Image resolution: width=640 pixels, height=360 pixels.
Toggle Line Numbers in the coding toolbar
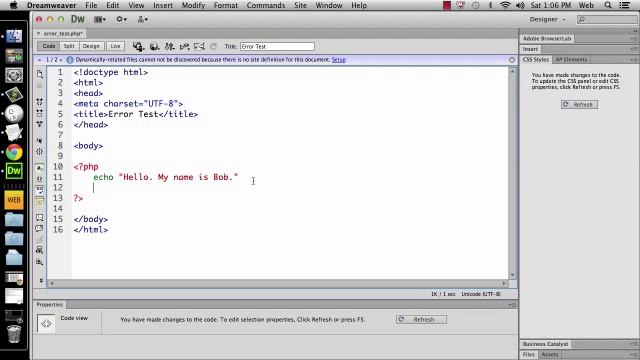(40, 168)
